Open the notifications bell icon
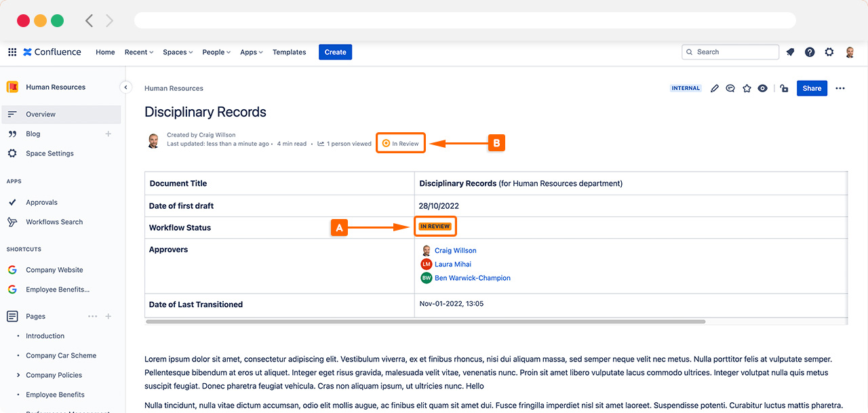Image resolution: width=868 pixels, height=413 pixels. pyautogui.click(x=790, y=52)
